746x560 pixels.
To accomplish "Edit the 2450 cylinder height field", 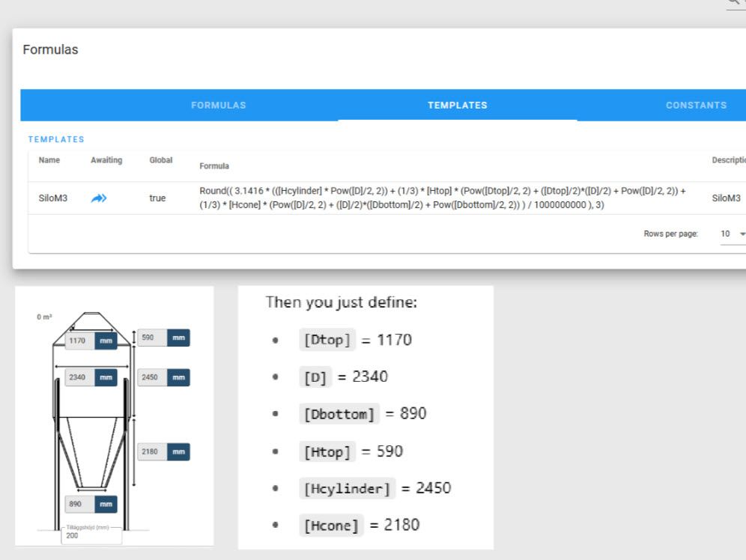I will click(x=152, y=378).
